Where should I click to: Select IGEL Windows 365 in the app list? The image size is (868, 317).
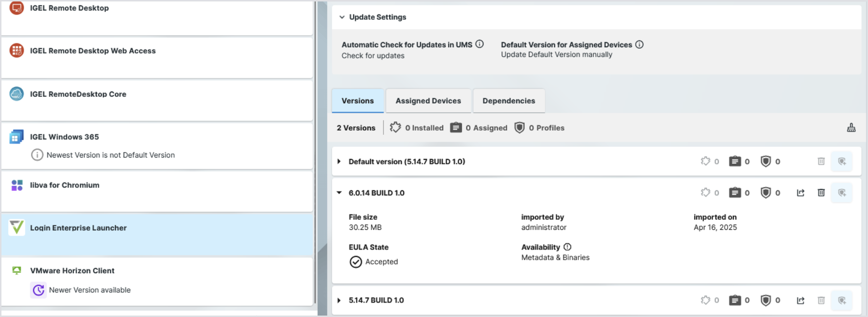click(x=64, y=137)
